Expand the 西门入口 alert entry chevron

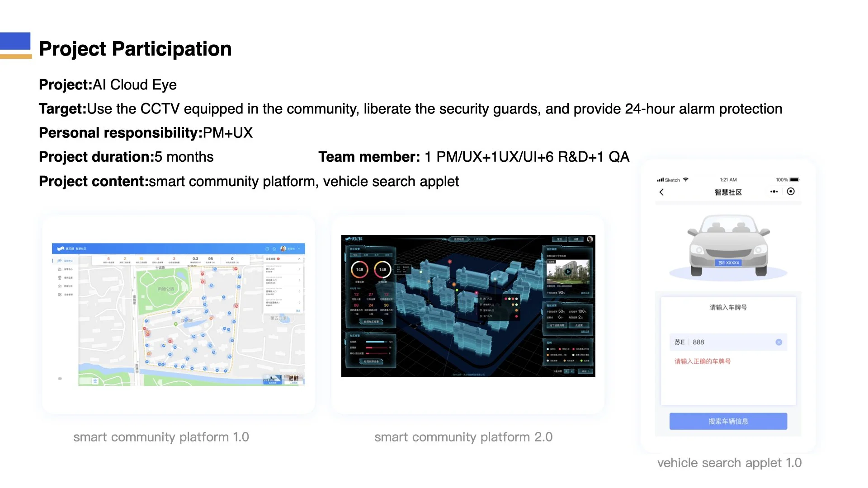click(x=299, y=269)
